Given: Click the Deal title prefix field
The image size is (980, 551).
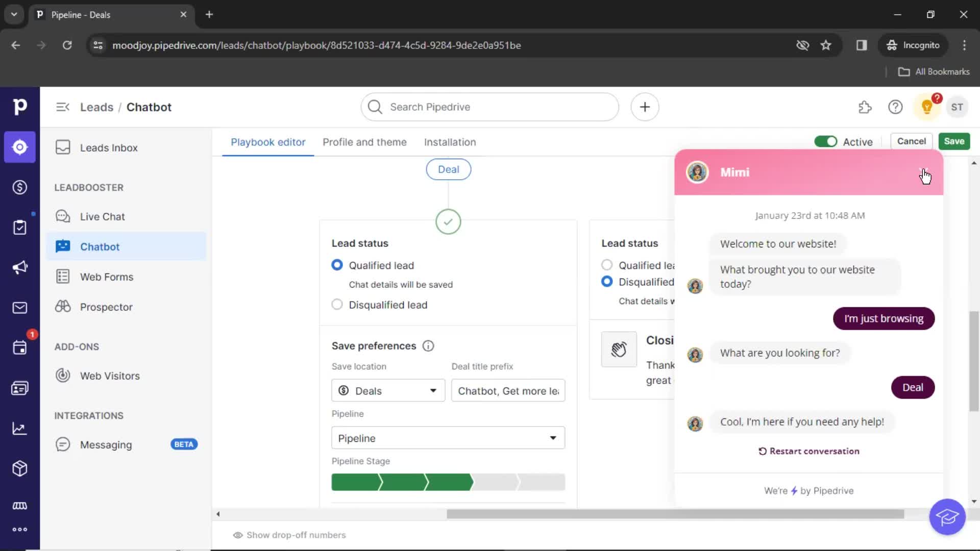Looking at the screenshot, I should [508, 391].
